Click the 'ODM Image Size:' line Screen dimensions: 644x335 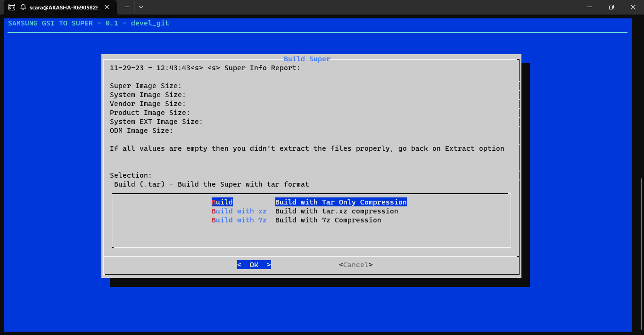point(141,131)
